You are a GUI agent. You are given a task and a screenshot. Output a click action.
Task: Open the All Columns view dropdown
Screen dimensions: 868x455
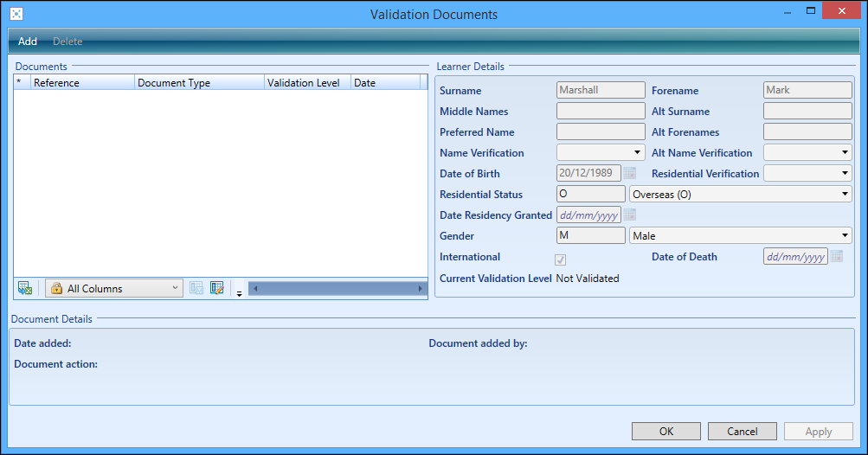tap(114, 288)
